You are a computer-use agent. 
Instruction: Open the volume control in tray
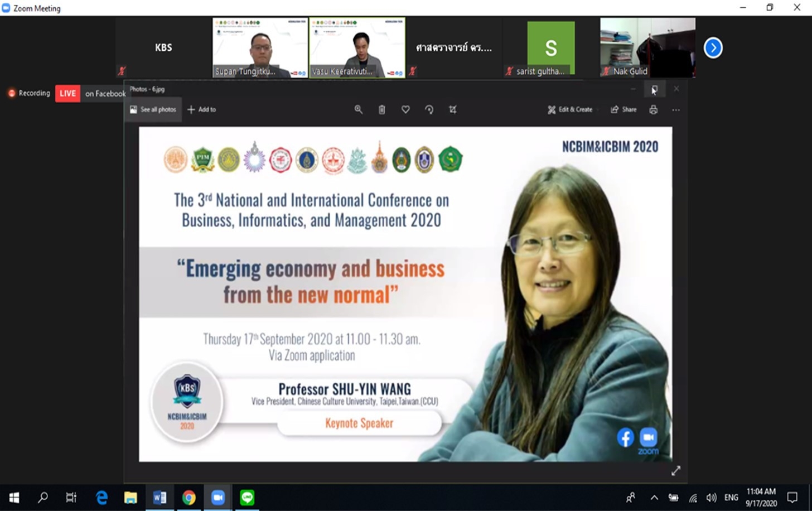click(x=711, y=498)
